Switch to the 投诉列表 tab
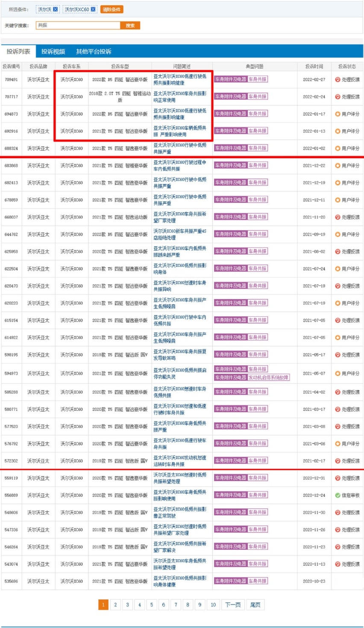 pyautogui.click(x=18, y=52)
